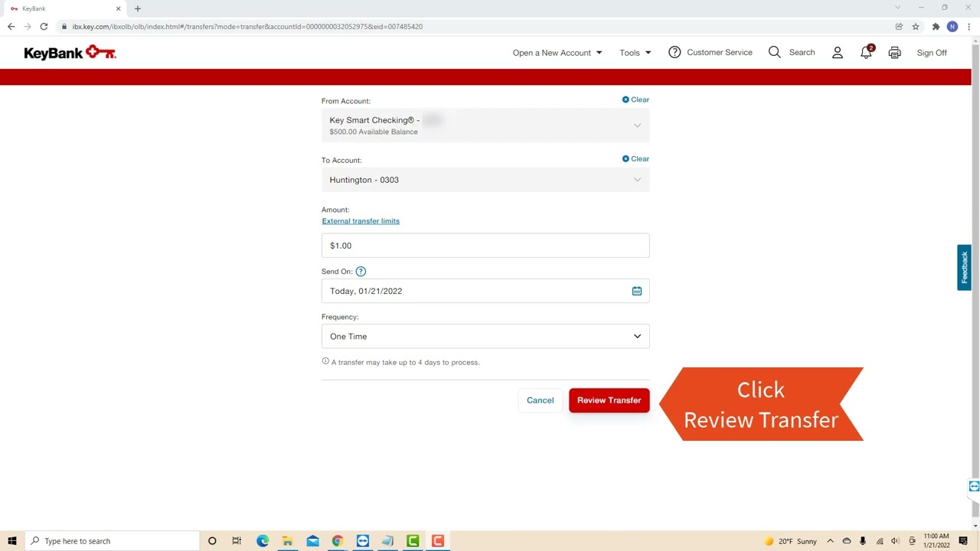Open the browser extensions puzzle icon
Screen dimensions: 980x551
click(936, 26)
